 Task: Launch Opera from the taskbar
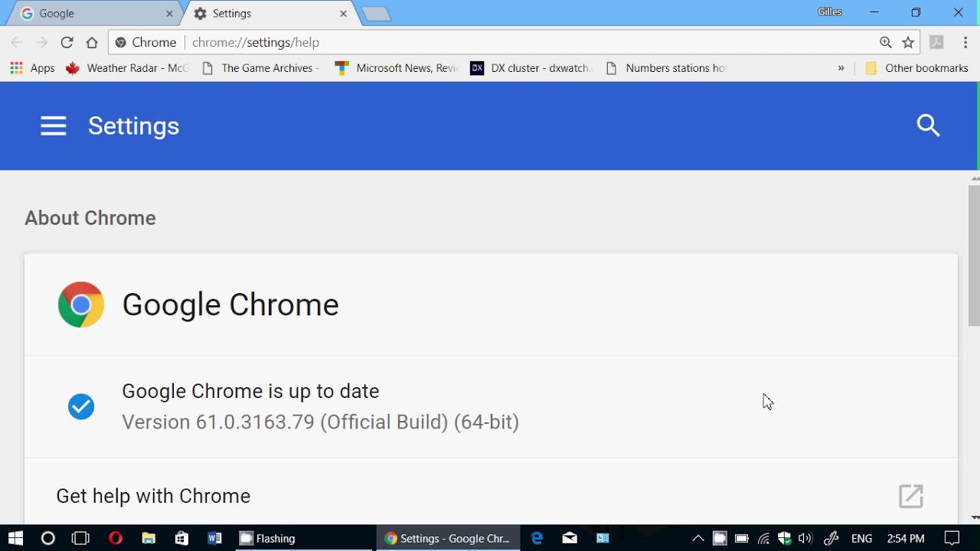(116, 539)
